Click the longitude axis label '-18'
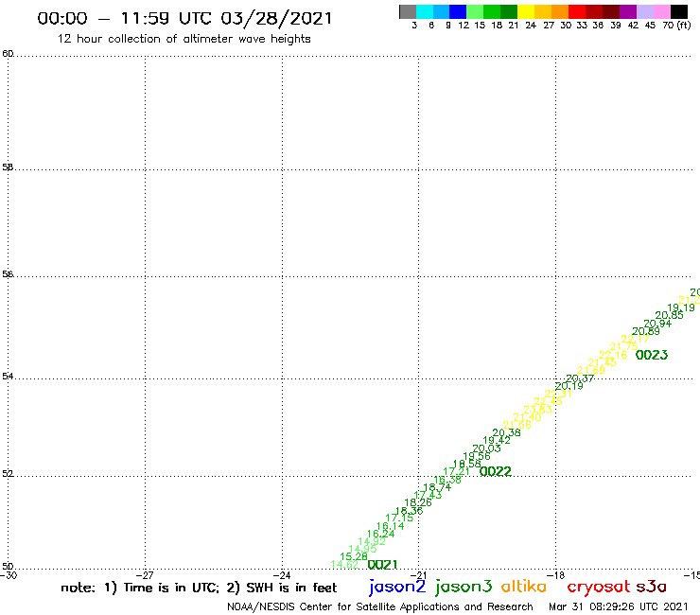Image resolution: width=700 pixels, height=615 pixels. (x=555, y=575)
